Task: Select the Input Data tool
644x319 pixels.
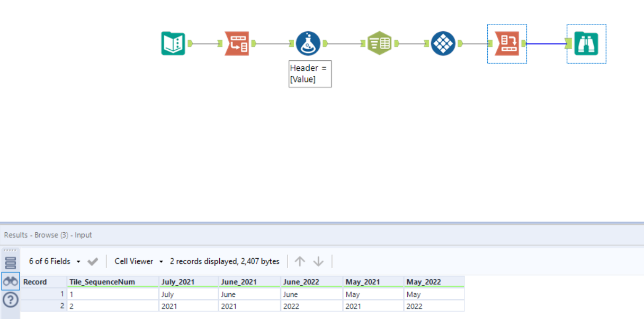Action: click(x=173, y=42)
